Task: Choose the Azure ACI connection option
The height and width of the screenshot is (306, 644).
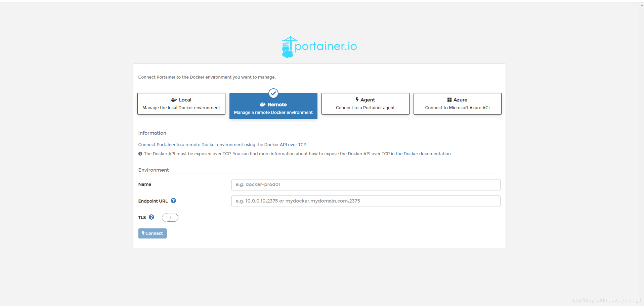Action: [458, 104]
